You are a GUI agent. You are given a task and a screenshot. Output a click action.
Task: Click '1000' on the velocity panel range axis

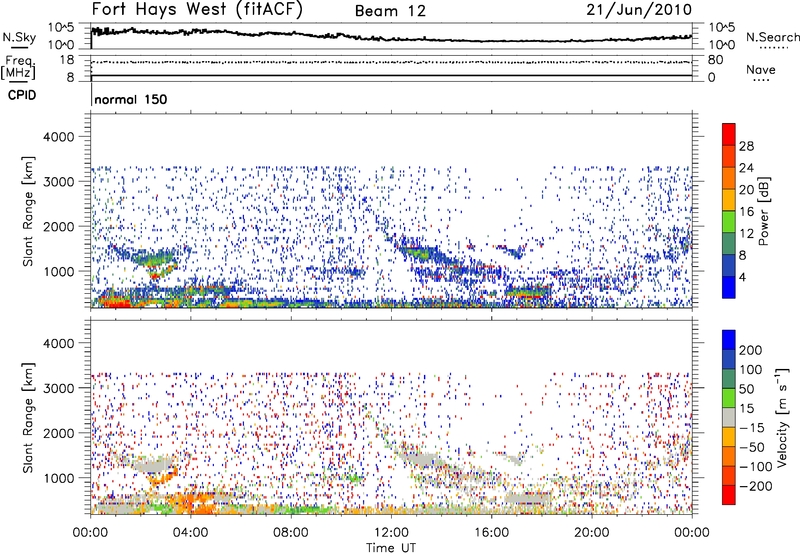pyautogui.click(x=58, y=478)
